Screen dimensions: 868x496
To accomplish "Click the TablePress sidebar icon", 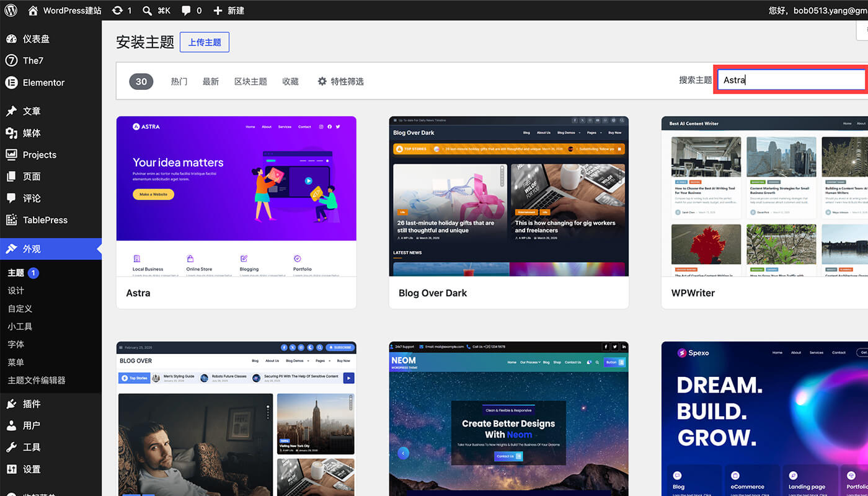I will (11, 219).
